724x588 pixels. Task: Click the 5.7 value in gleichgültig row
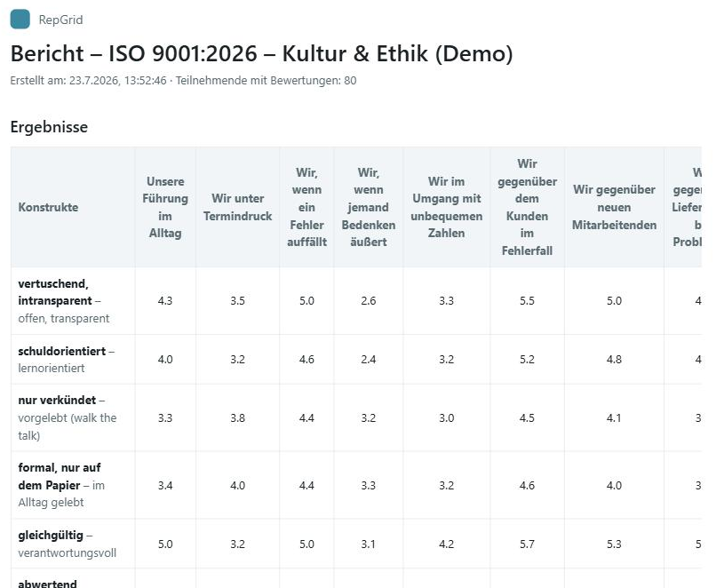pos(527,544)
